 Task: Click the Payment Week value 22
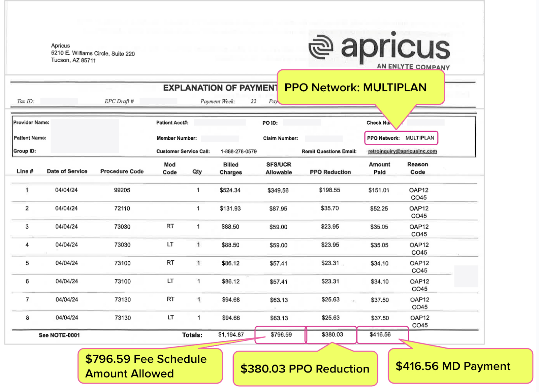click(x=253, y=101)
